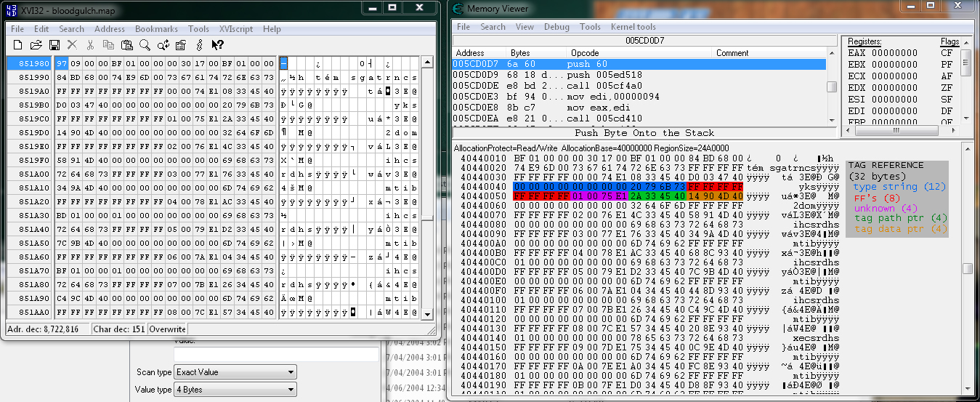Click the 851980 address row in XVI32
980x402 pixels.
point(30,64)
